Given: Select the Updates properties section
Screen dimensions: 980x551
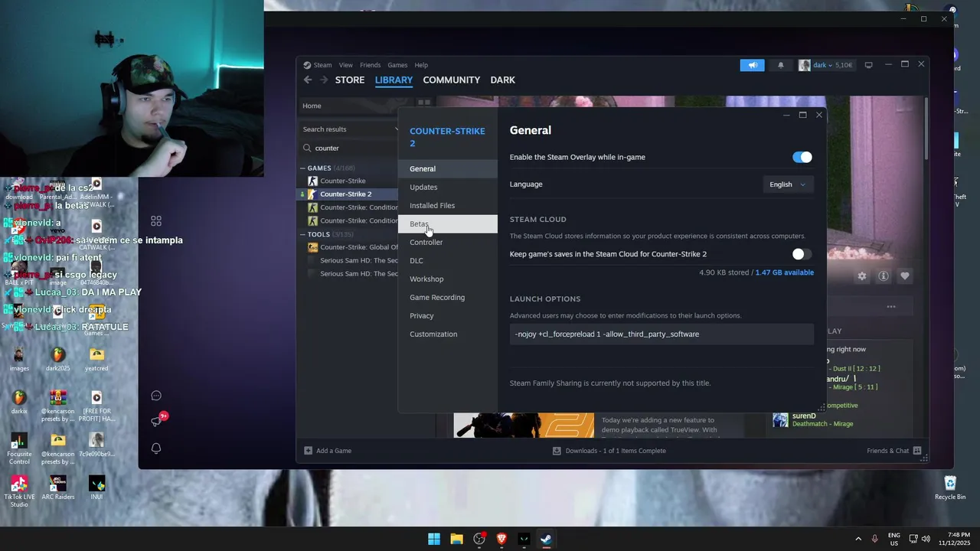Looking at the screenshot, I should (448, 187).
